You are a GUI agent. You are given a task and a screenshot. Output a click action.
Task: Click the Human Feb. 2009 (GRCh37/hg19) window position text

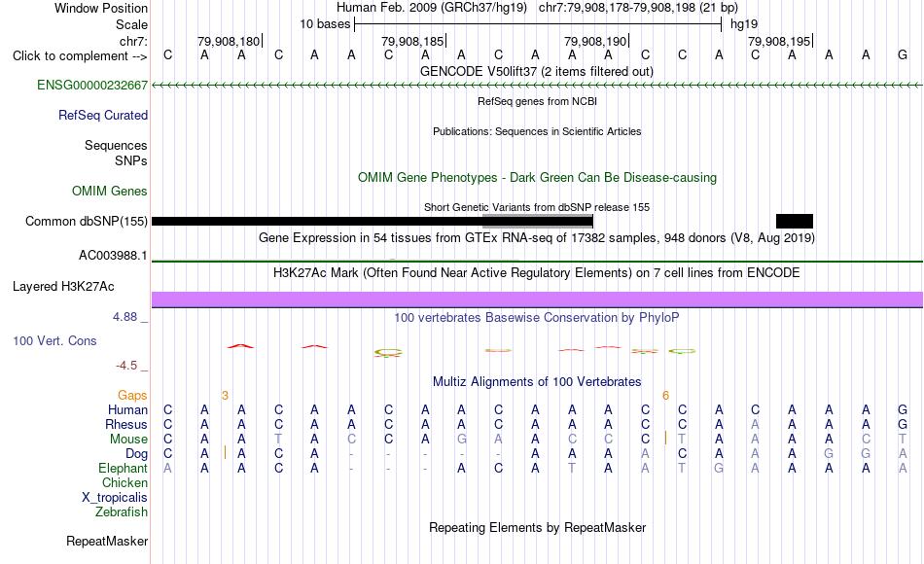(x=431, y=8)
